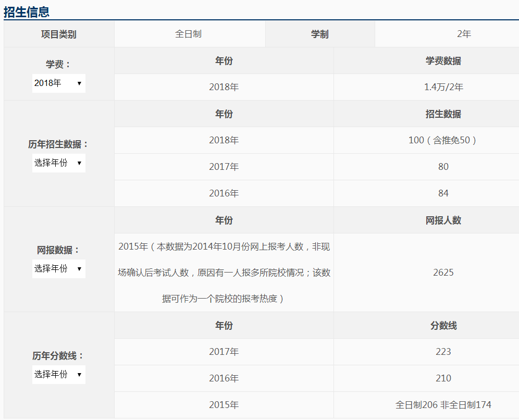Click the 全日制206 非全日制174 cell
The height and width of the screenshot is (420, 519).
point(443,405)
